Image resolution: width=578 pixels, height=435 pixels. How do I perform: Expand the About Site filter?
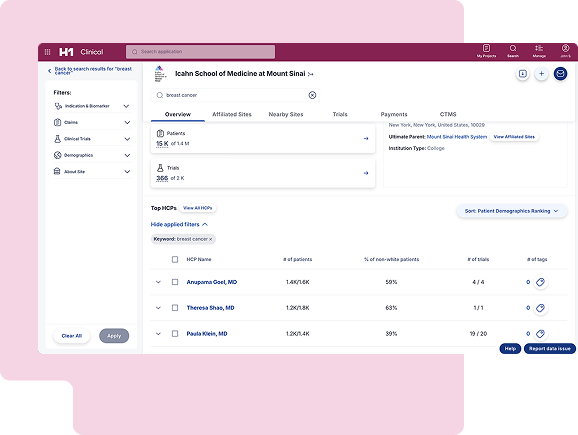click(127, 172)
